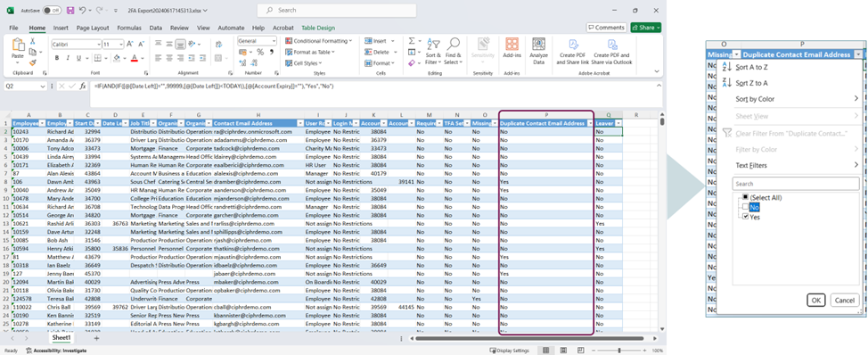Toggle the AutoSave switch
The width and height of the screenshot is (868, 355).
coord(52,11)
